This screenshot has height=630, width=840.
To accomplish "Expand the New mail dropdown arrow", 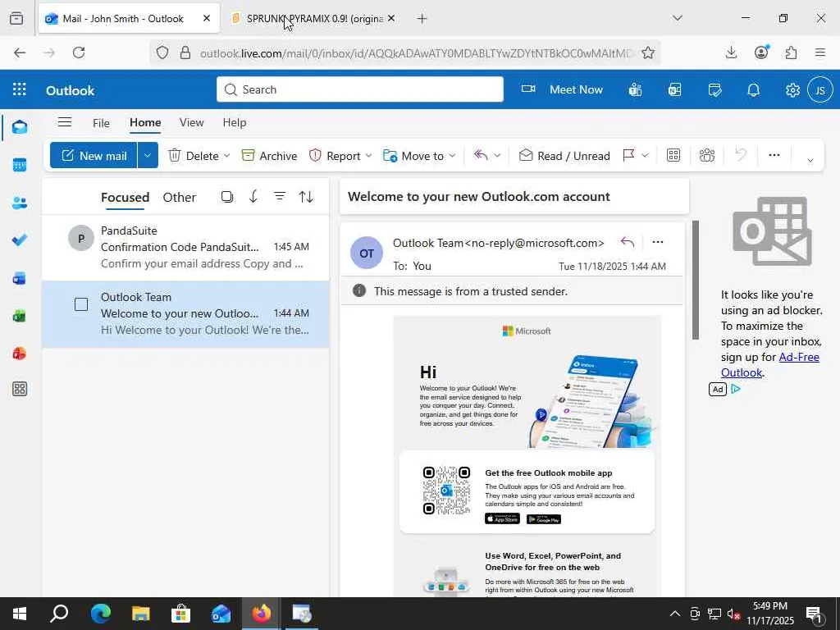I will point(148,155).
